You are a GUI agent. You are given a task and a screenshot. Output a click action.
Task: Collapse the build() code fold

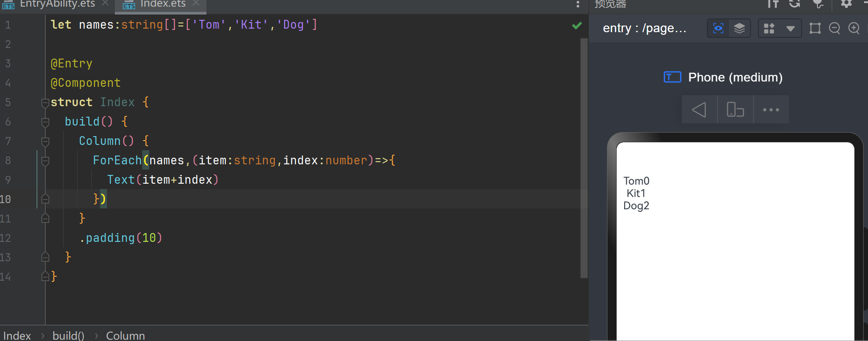45,122
